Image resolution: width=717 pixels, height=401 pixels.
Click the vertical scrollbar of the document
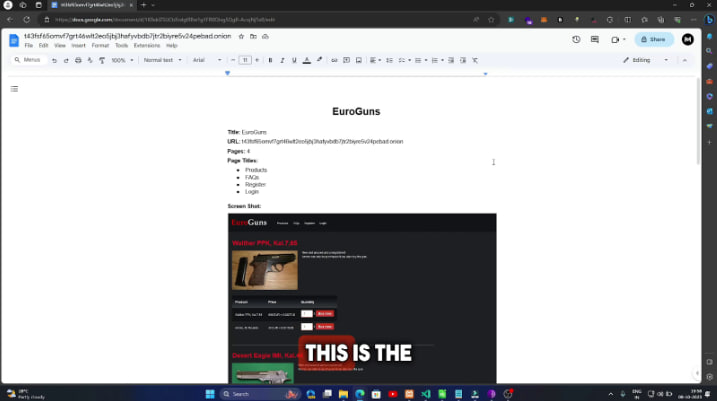698,122
